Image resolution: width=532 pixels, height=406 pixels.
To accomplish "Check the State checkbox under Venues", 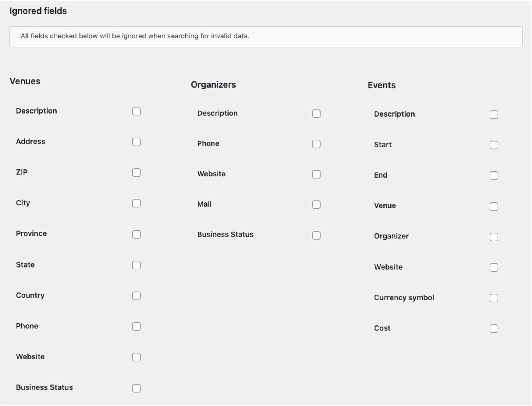I will (x=137, y=265).
